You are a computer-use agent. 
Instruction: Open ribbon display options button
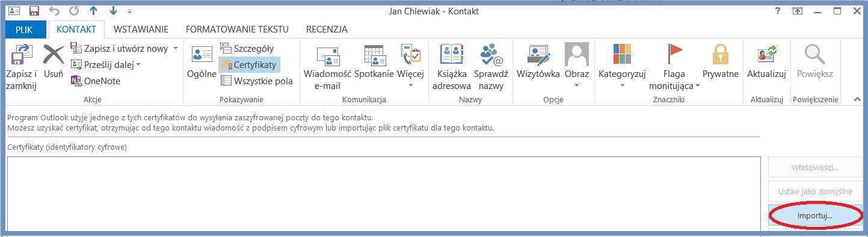797,11
